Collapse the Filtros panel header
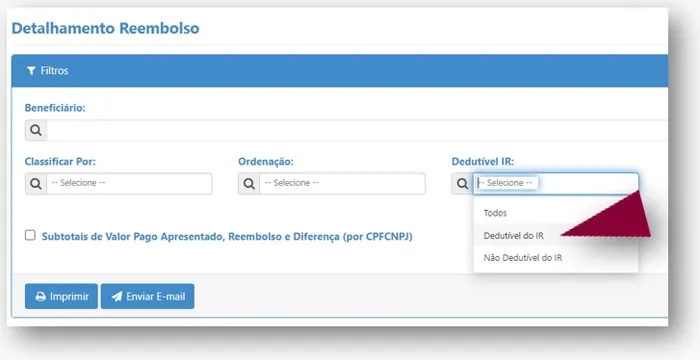The height and width of the screenshot is (360, 700). [340, 71]
